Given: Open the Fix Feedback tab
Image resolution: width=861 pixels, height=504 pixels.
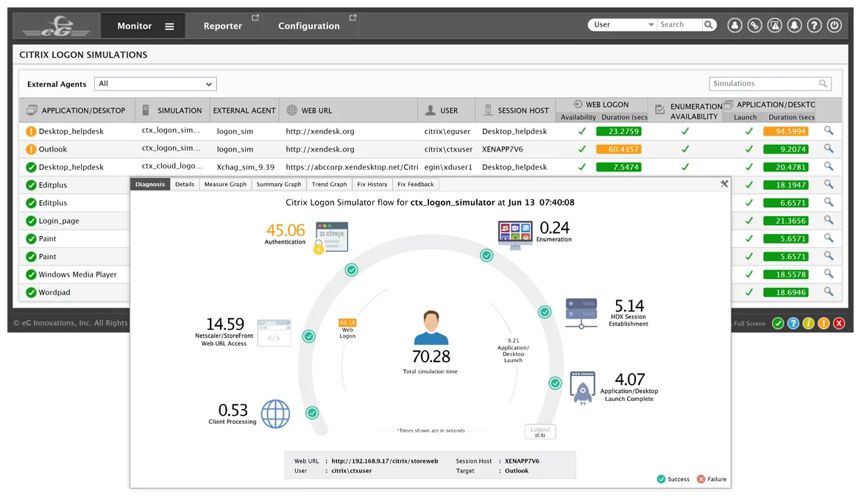Looking at the screenshot, I should tap(415, 185).
